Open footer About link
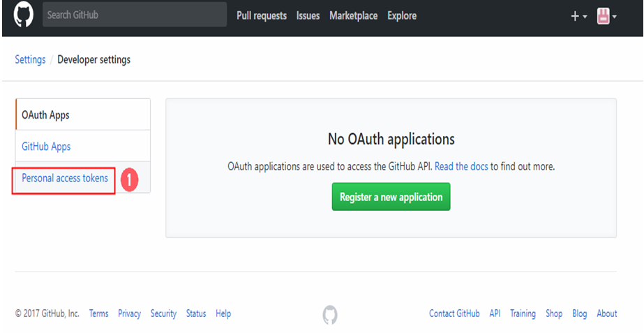Image resolution: width=644 pixels, height=333 pixels. pyautogui.click(x=607, y=313)
